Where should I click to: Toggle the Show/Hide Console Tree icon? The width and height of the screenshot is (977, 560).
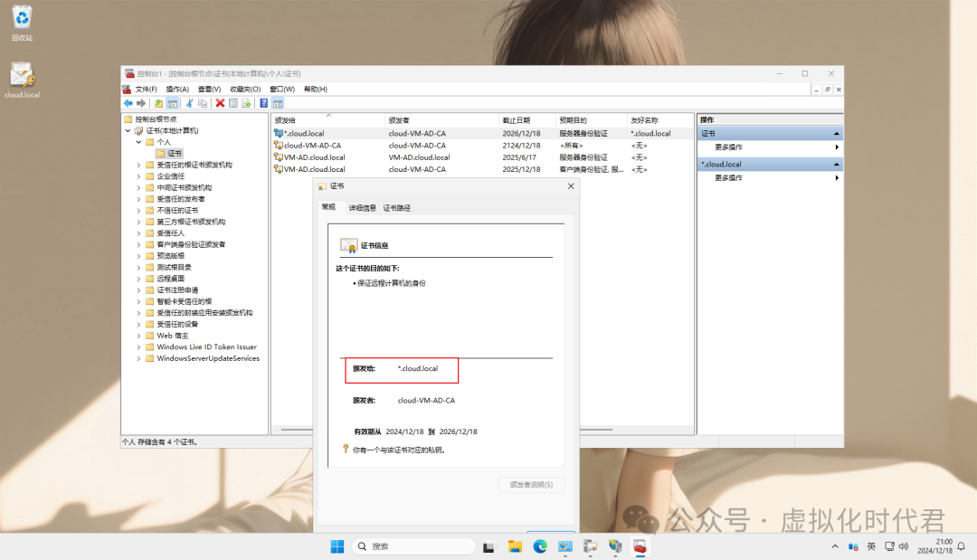click(x=172, y=103)
